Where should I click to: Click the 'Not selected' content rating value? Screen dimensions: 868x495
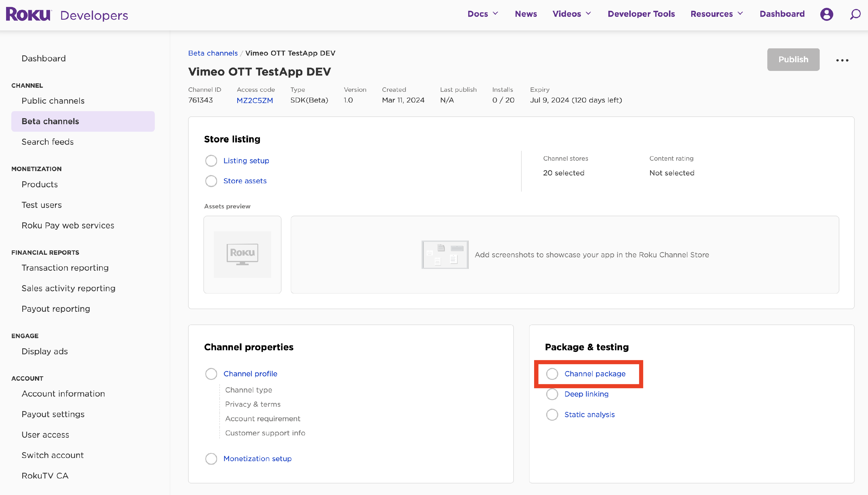point(672,173)
